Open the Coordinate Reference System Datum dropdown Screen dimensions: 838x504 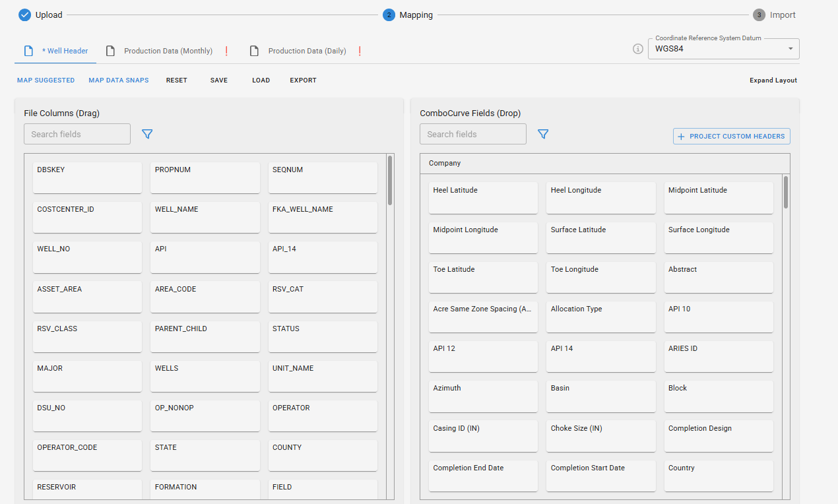pos(723,49)
